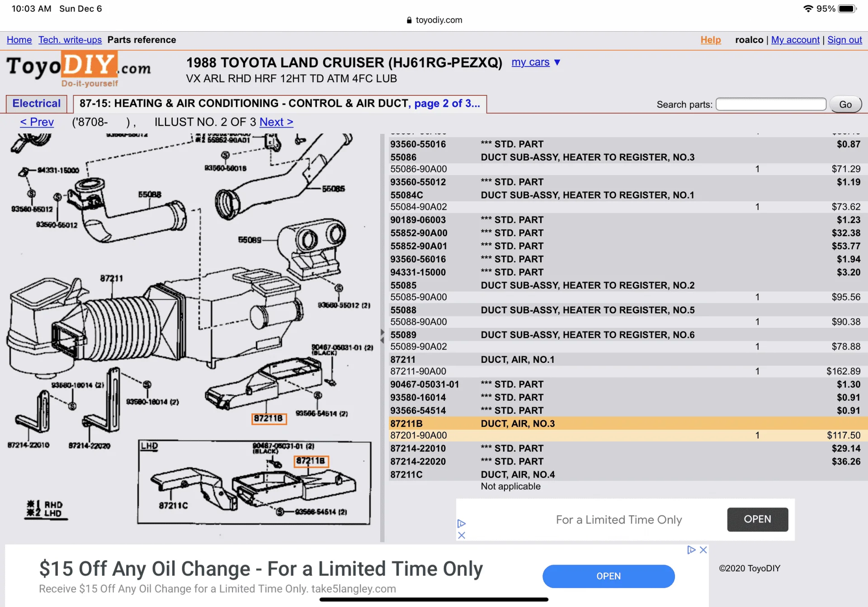The height and width of the screenshot is (607, 868).
Task: Click the lock icon in address bar
Action: (x=409, y=20)
